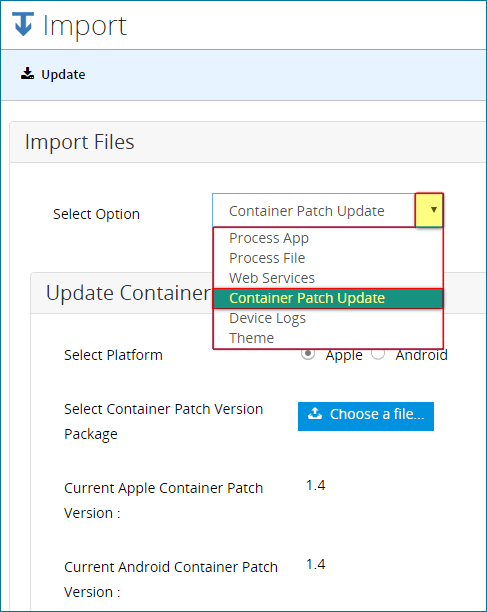Click the Import Files panel heading

(80, 142)
